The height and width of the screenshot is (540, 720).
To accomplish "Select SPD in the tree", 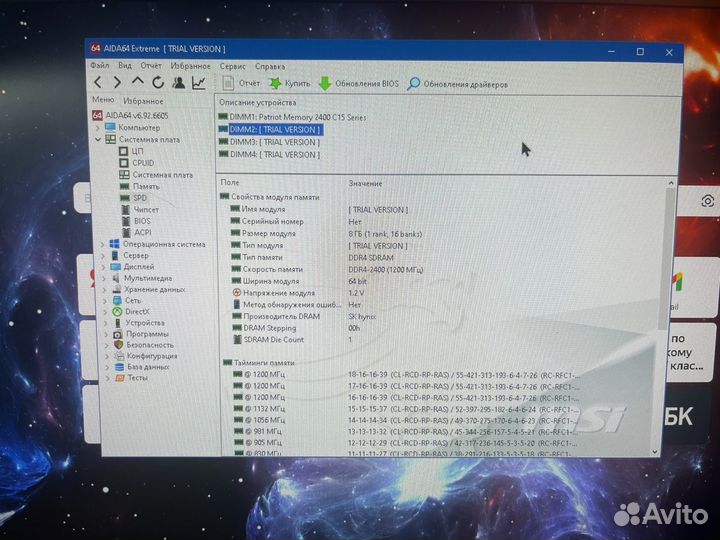I will pos(134,198).
